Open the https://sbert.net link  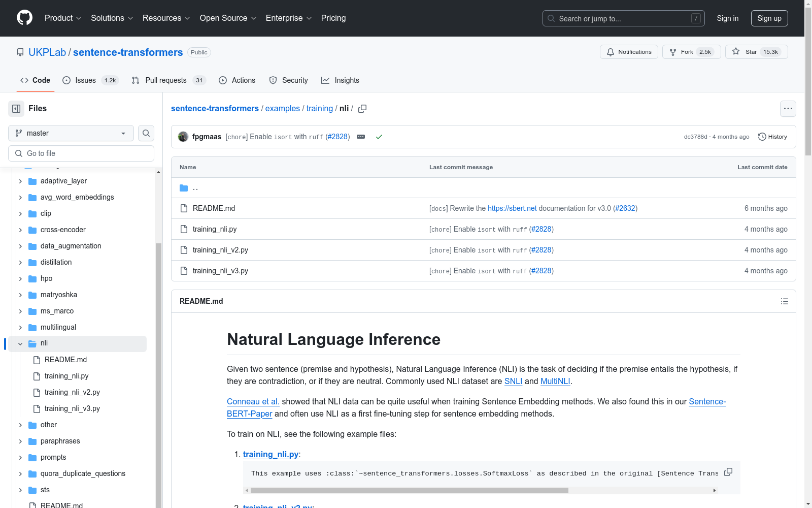(512, 208)
